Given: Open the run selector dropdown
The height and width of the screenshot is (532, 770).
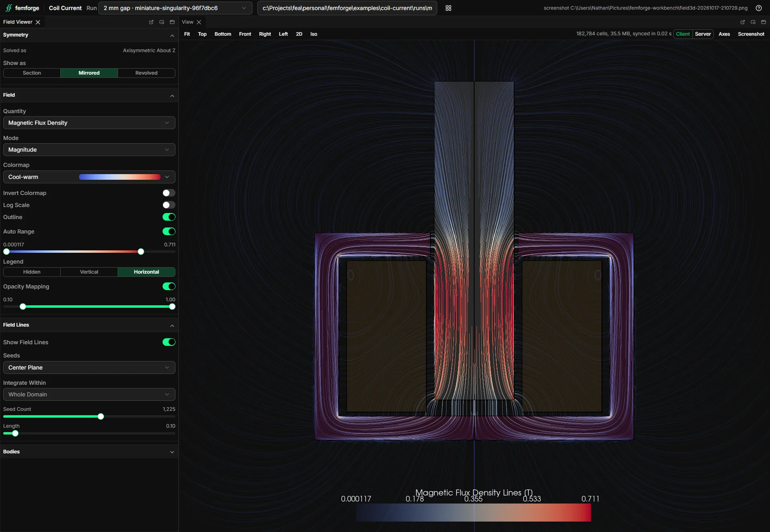Looking at the screenshot, I should (175, 8).
